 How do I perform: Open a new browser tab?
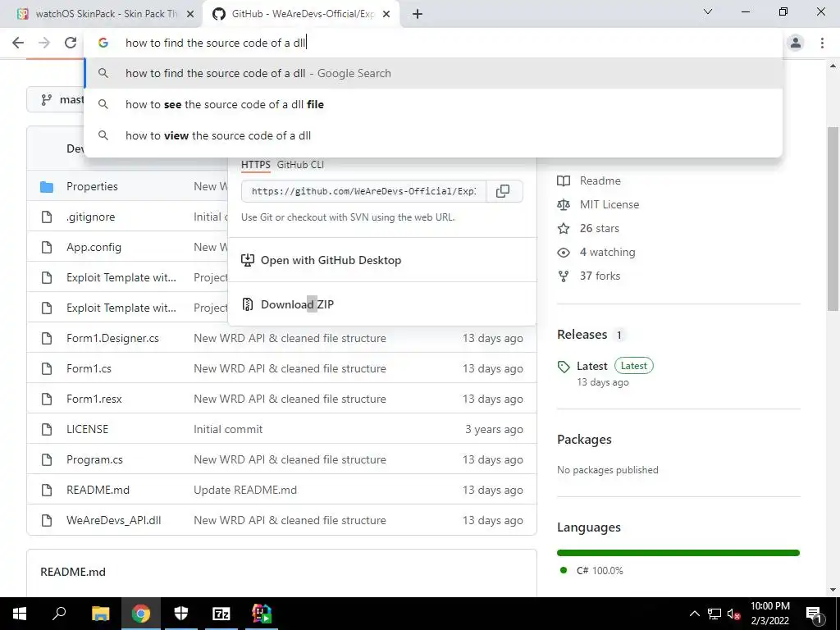click(418, 14)
